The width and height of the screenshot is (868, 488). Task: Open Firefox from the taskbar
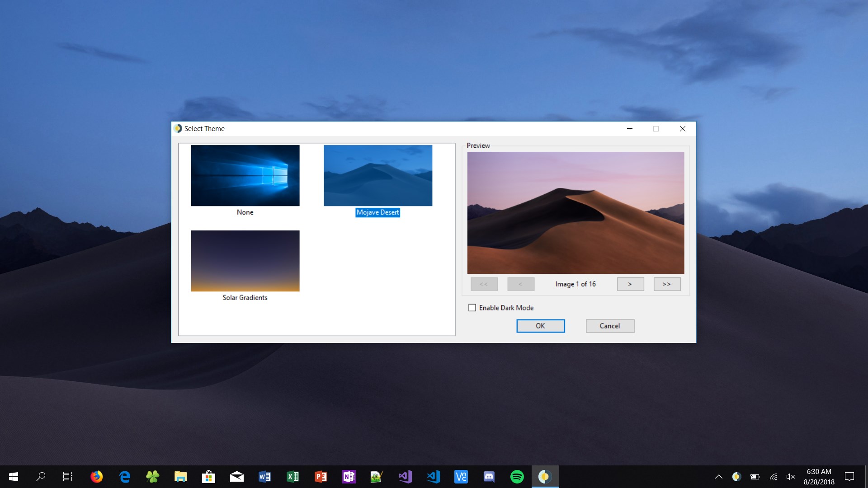(96, 476)
